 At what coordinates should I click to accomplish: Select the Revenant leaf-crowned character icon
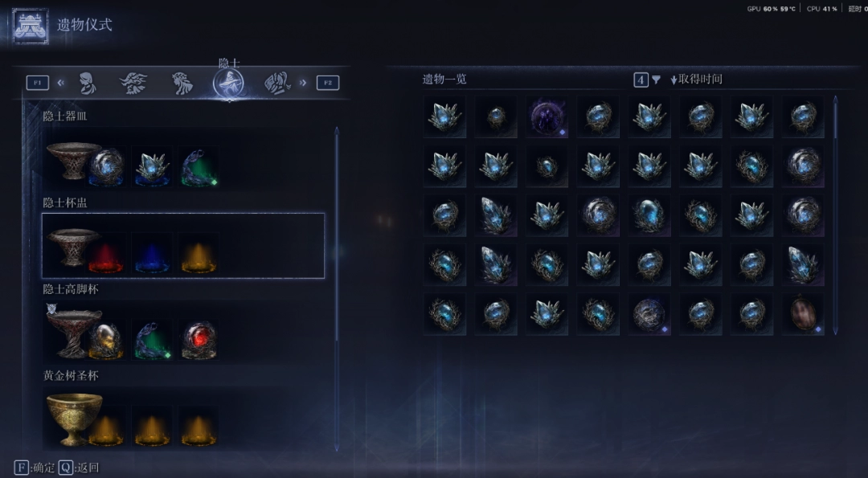click(x=182, y=83)
